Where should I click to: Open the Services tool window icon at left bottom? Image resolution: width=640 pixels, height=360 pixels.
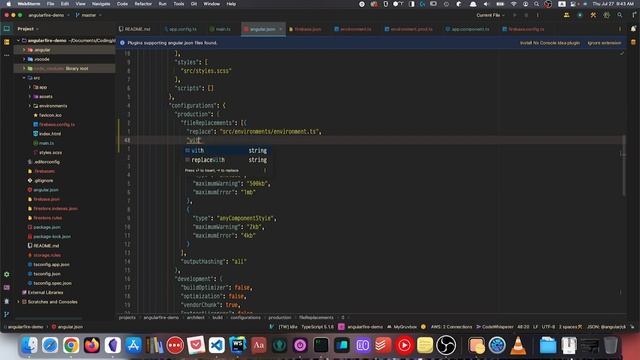[7, 274]
